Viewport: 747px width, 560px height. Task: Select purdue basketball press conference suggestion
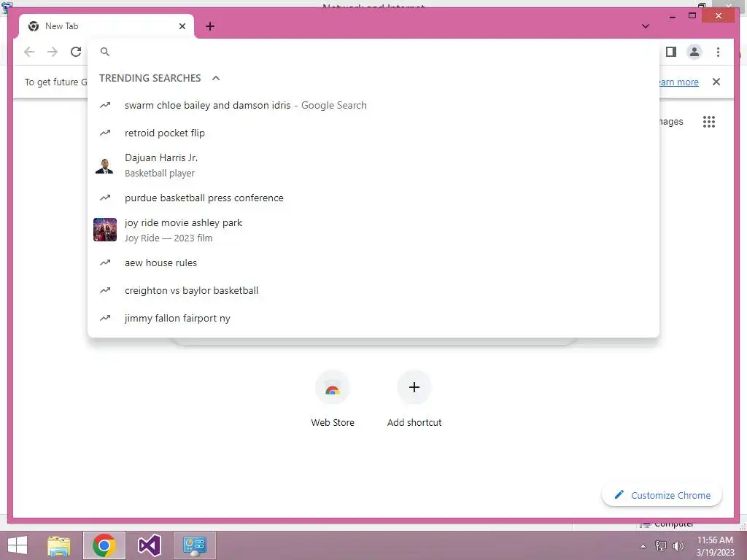(373, 198)
